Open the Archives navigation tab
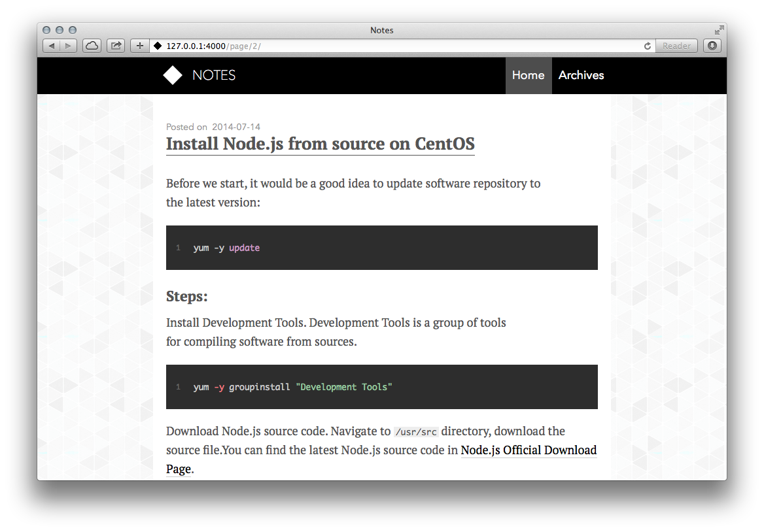The image size is (764, 532). click(581, 75)
